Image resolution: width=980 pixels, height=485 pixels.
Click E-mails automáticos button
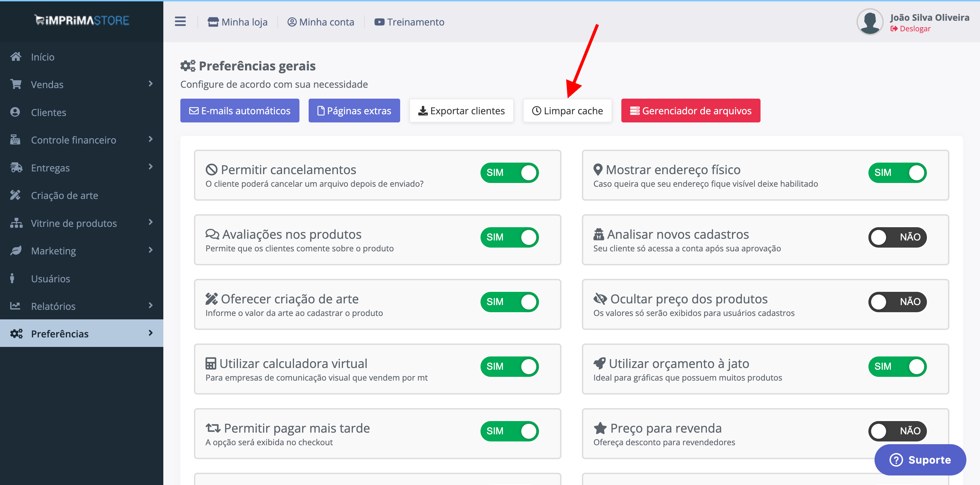[x=240, y=111]
